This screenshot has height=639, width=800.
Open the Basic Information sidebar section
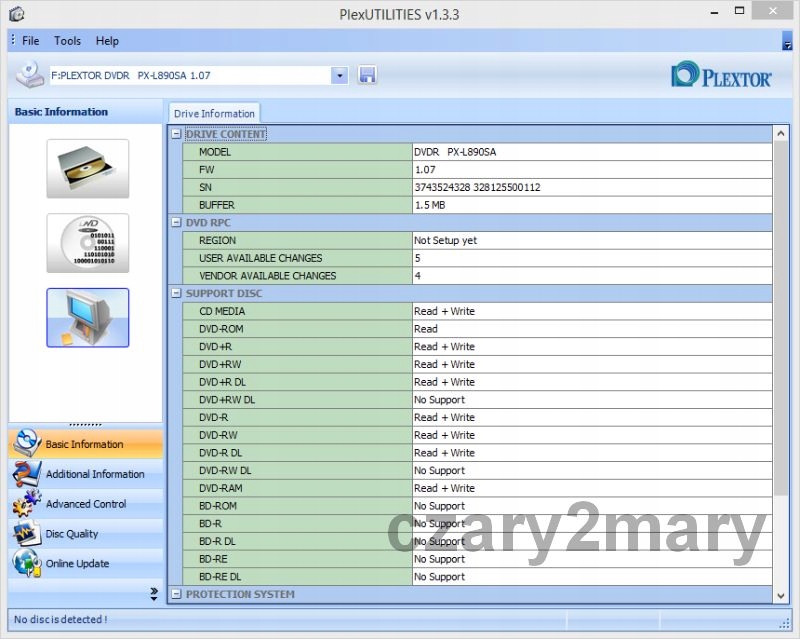(86, 444)
